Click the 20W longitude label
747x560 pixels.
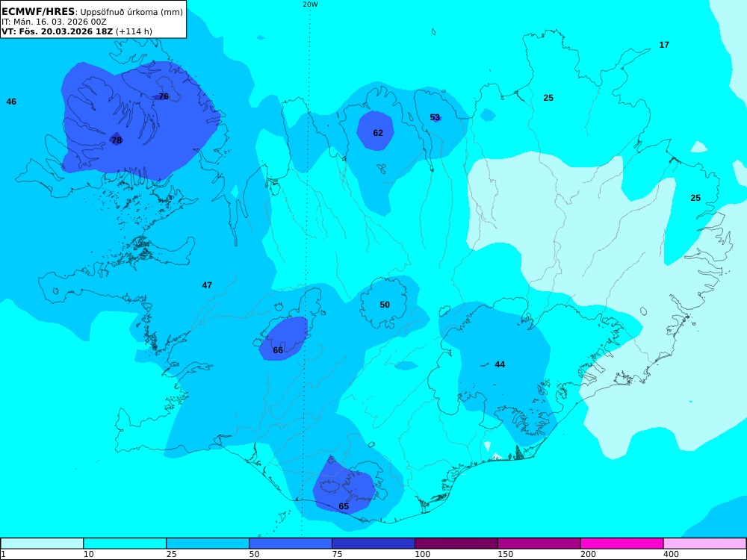(x=310, y=4)
